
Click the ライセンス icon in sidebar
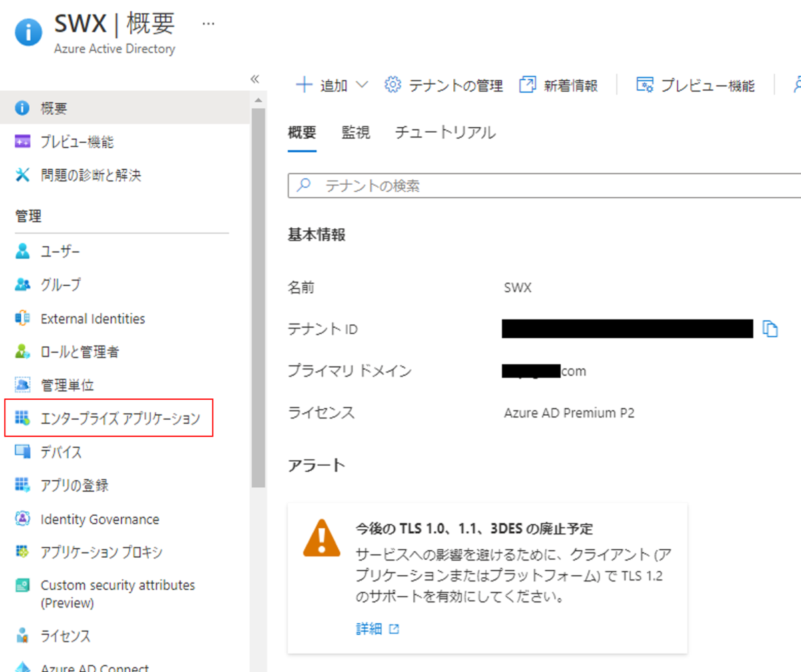click(23, 635)
